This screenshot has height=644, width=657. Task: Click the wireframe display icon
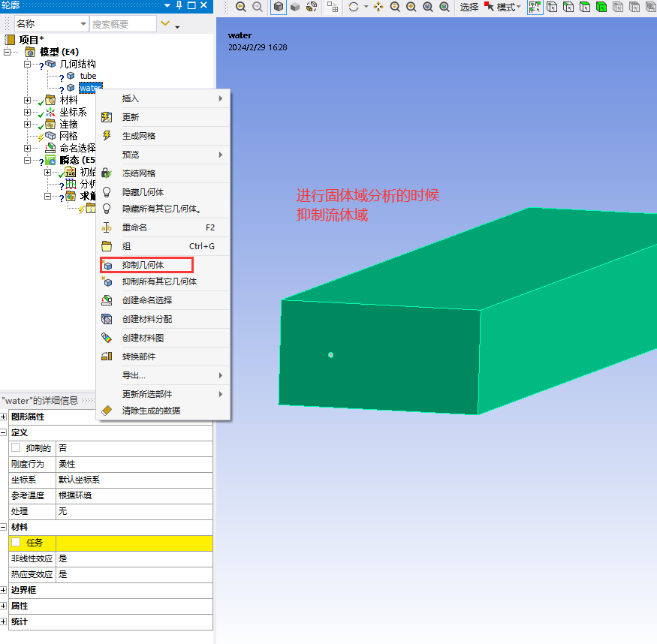pyautogui.click(x=312, y=8)
